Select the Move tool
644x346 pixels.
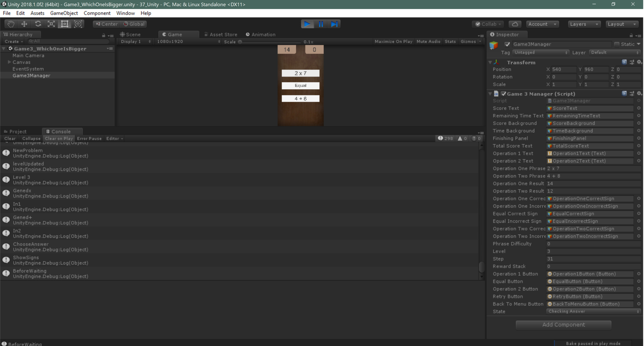[x=24, y=24]
